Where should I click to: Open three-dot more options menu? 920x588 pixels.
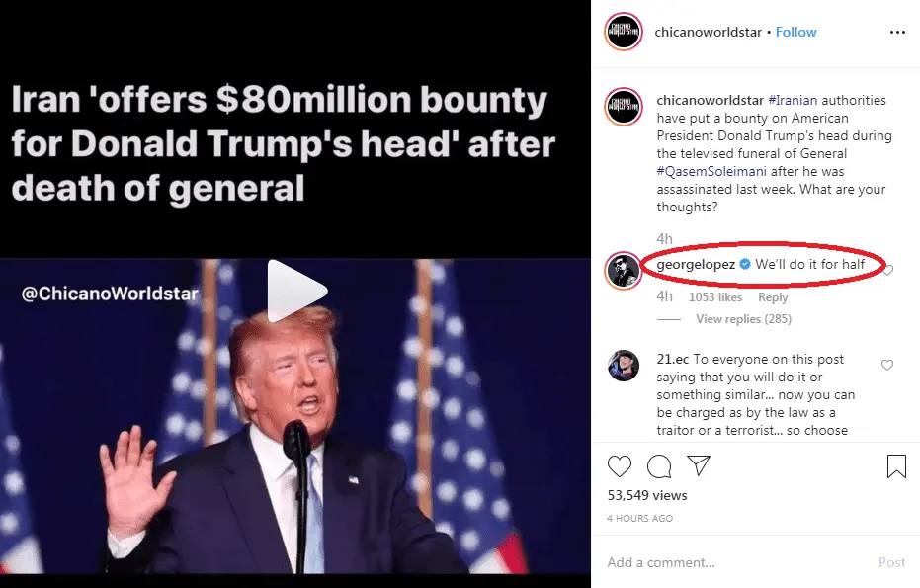897,33
